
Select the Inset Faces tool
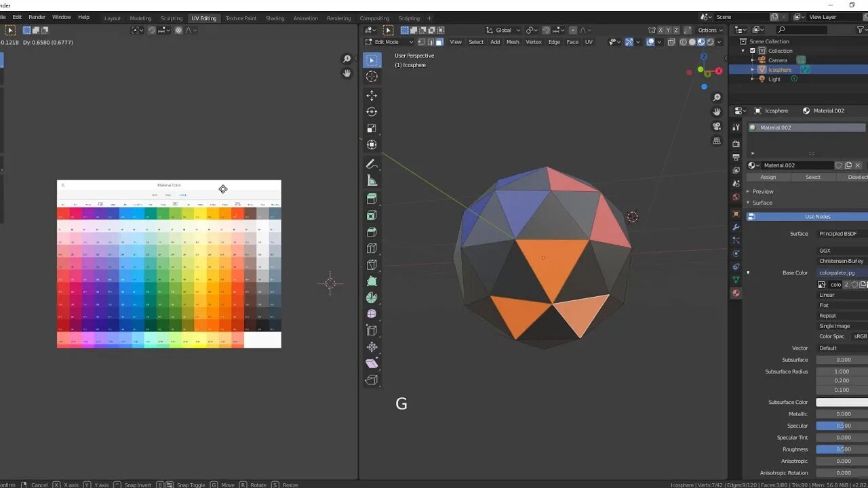[372, 216]
